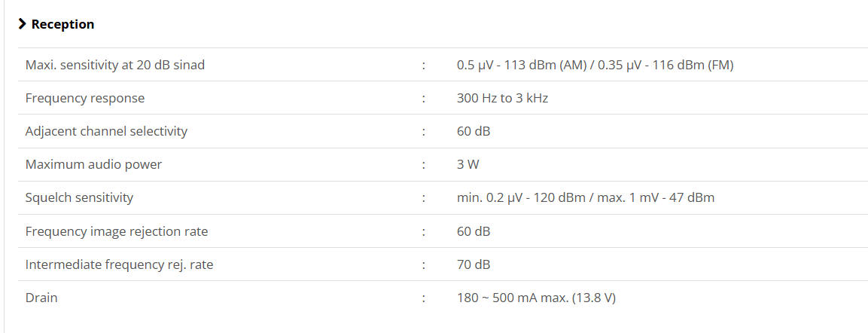This screenshot has width=868, height=333.
Task: Select the 3 W audio power value
Action: click(x=468, y=164)
